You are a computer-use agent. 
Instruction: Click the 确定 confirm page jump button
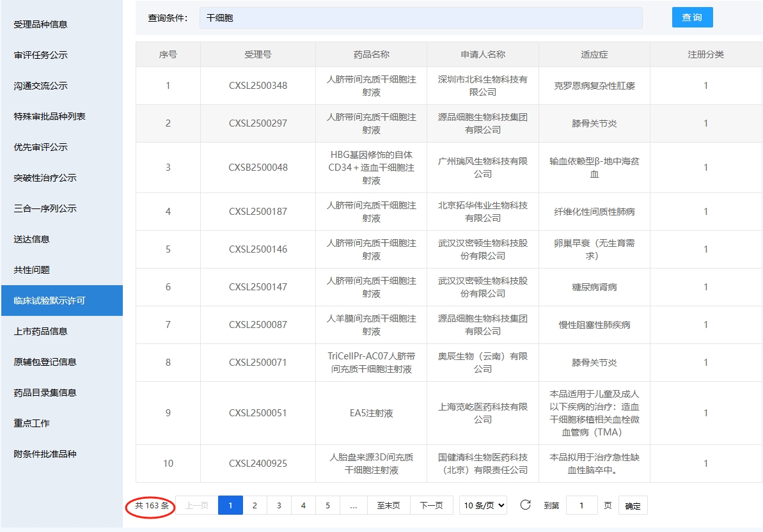click(633, 506)
